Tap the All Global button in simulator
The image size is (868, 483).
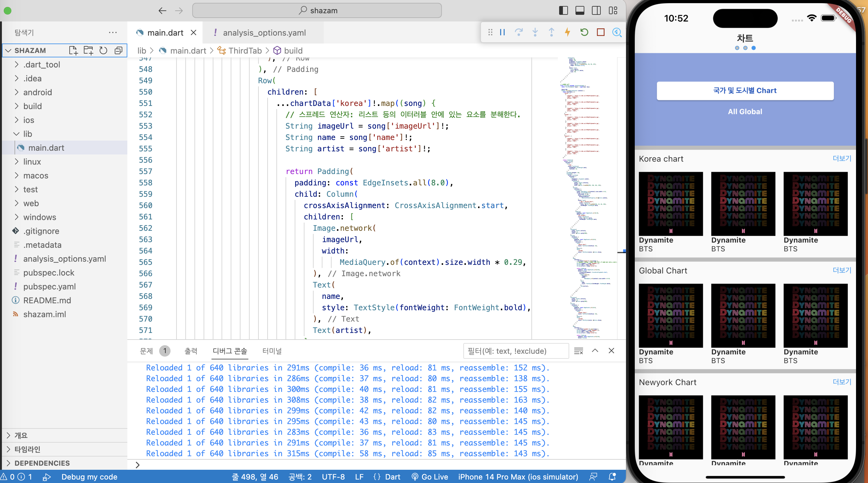(745, 112)
